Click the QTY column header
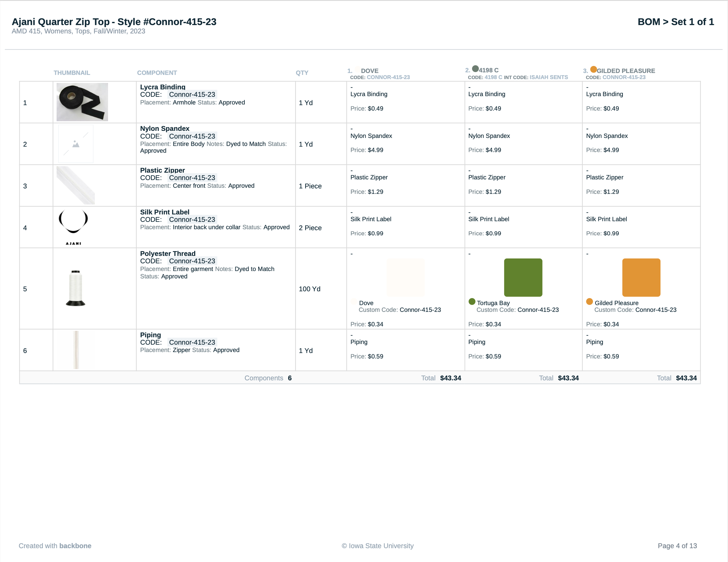 (302, 73)
